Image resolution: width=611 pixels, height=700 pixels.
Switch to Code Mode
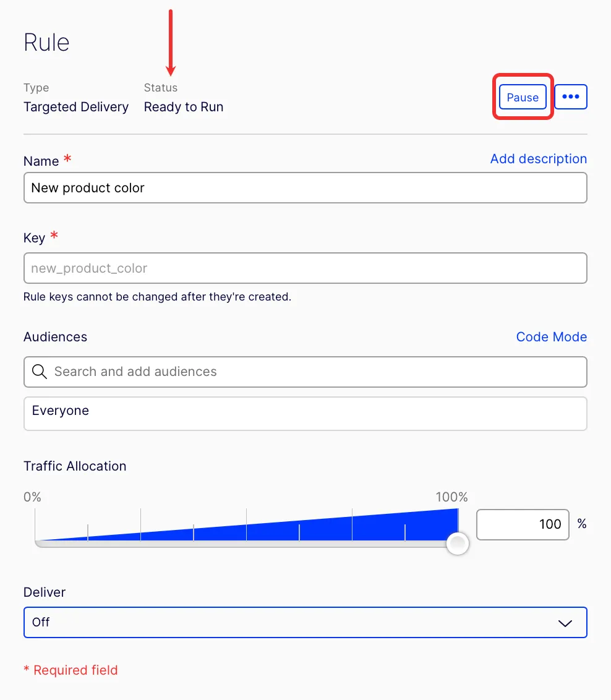[551, 337]
